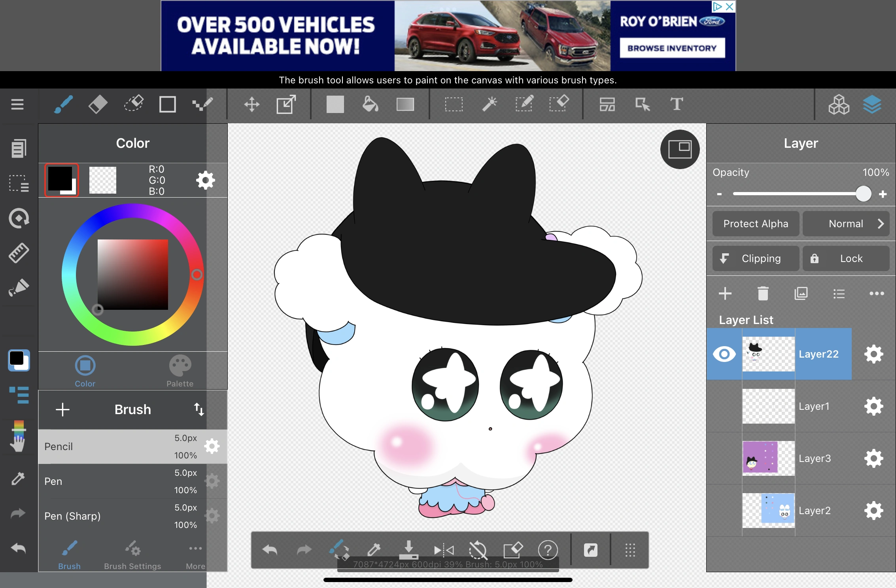Select the Eraser tool in the toolbar
Screen dimensions: 896x588
click(x=98, y=104)
